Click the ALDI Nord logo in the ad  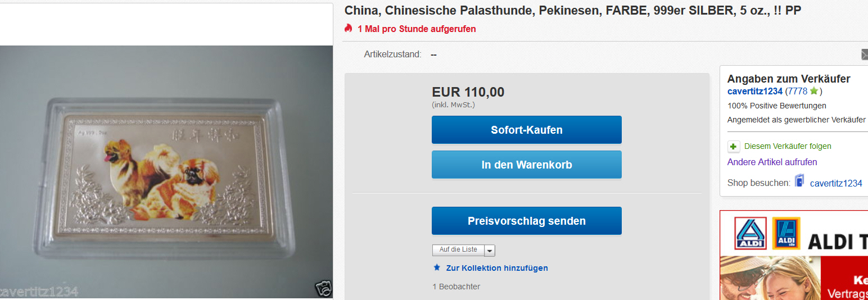[x=751, y=233]
